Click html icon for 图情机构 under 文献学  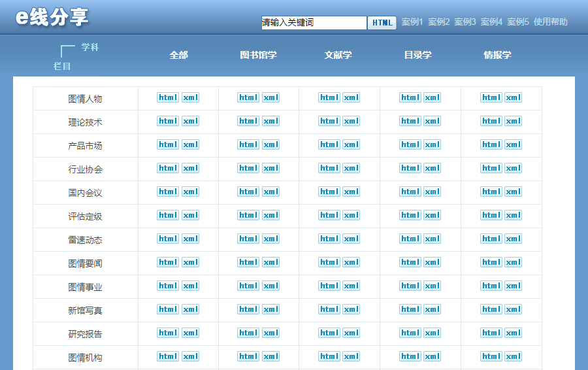click(329, 356)
